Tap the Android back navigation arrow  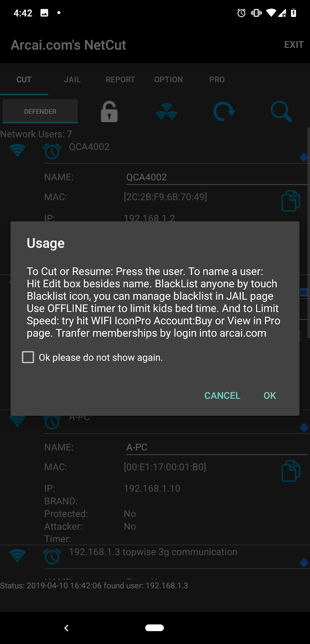(67, 627)
